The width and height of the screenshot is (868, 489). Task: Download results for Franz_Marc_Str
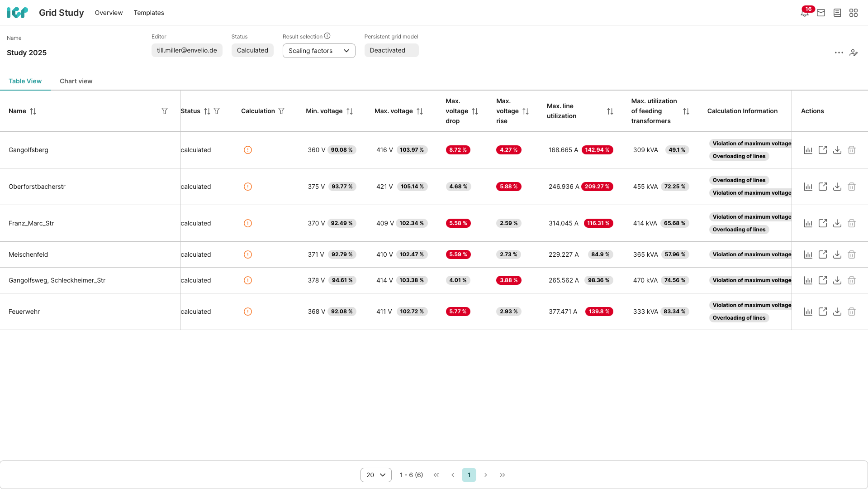837,223
